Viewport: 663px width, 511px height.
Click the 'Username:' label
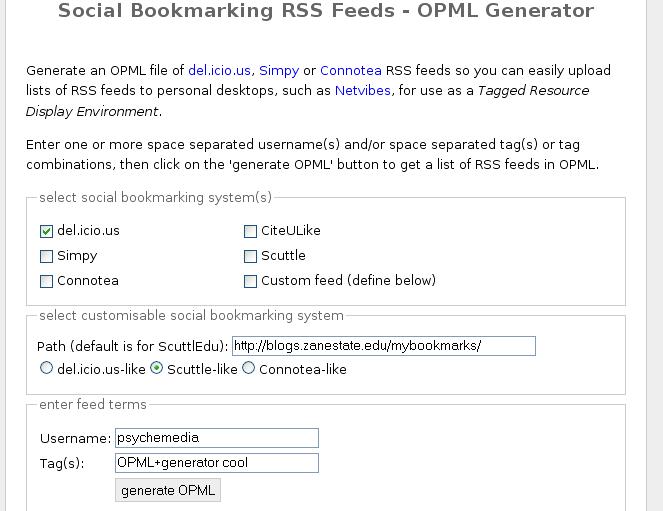[76, 439]
